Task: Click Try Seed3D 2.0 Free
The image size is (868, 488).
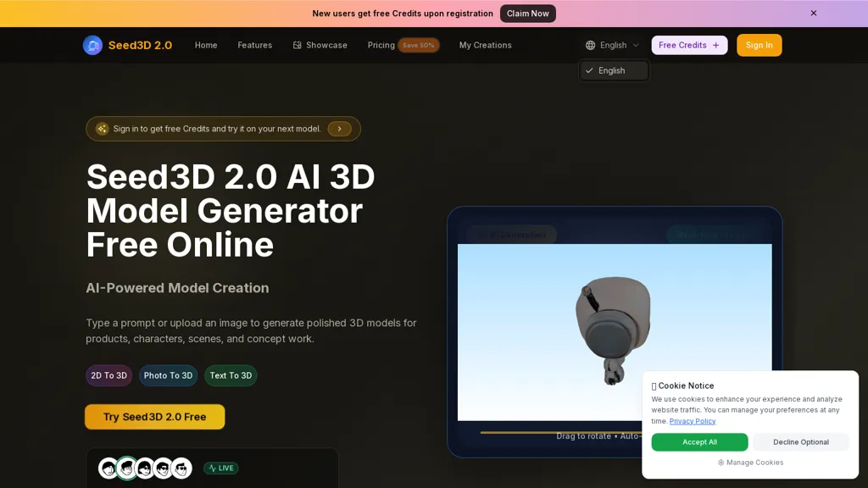Action: click(154, 417)
